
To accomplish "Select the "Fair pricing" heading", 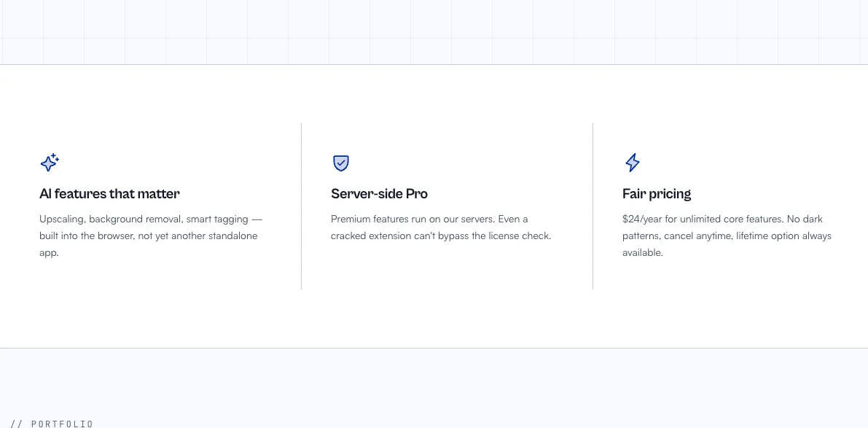I will (657, 194).
